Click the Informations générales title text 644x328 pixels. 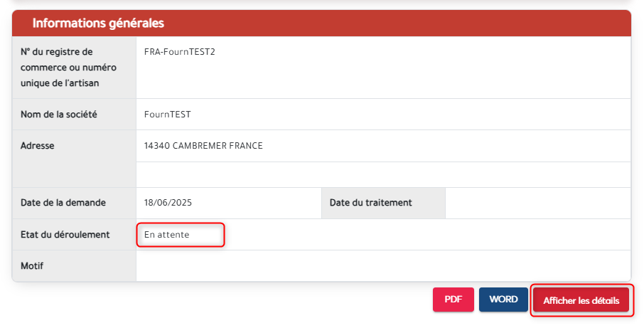(98, 23)
